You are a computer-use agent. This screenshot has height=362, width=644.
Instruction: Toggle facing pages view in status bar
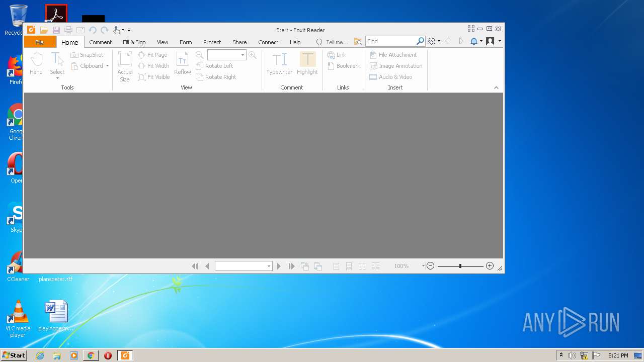click(x=362, y=266)
